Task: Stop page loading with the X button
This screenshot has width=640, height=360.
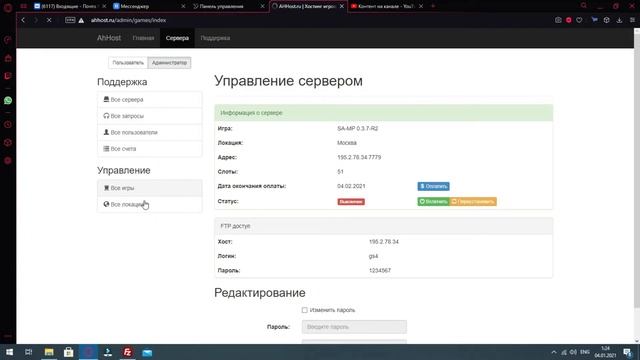Action: pyautogui.click(x=49, y=20)
